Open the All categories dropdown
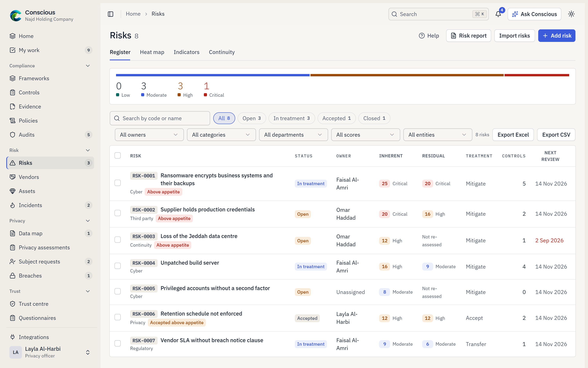The width and height of the screenshot is (588, 368). (221, 135)
